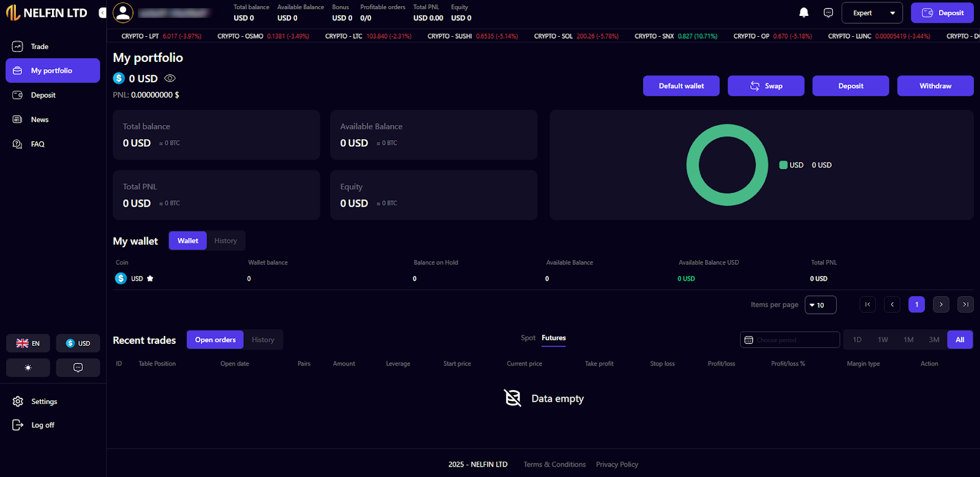Click the Default wallet button
This screenshot has height=477, width=980.
pos(681,86)
